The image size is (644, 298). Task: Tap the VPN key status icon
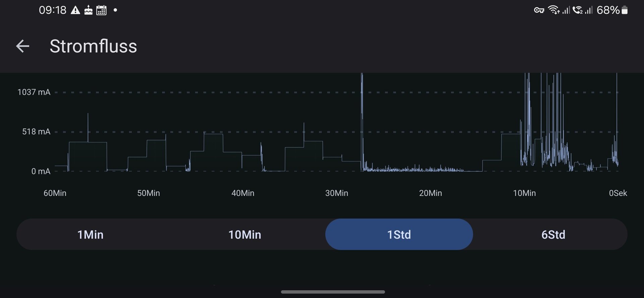539,10
